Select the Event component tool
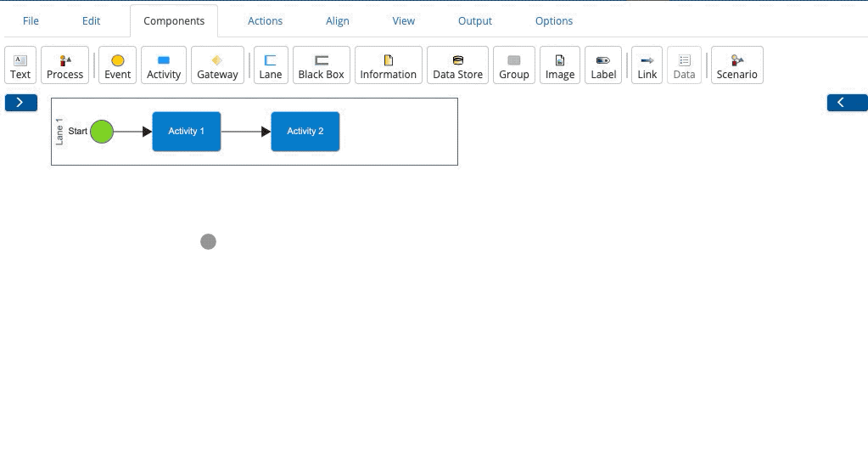 [x=117, y=65]
